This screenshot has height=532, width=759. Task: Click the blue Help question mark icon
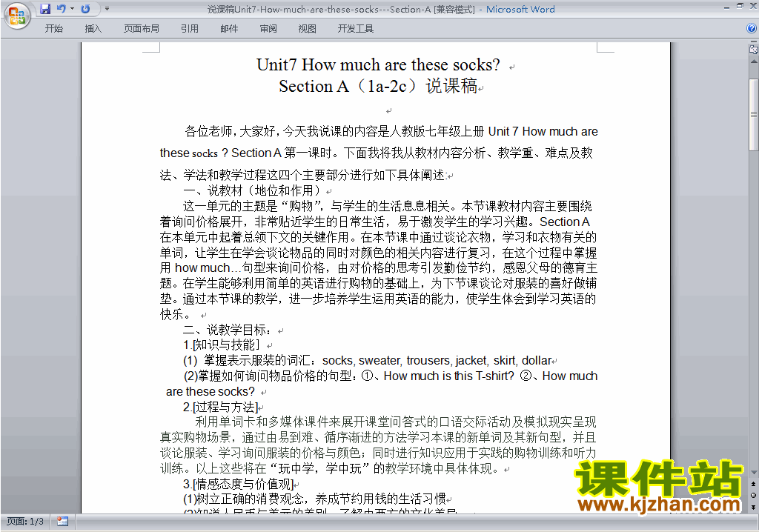[x=752, y=29]
